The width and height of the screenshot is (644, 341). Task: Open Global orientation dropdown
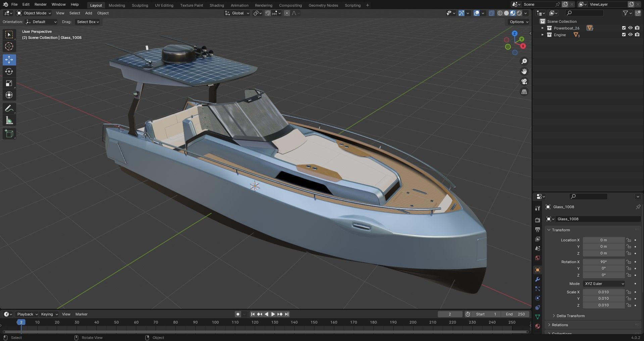click(237, 13)
